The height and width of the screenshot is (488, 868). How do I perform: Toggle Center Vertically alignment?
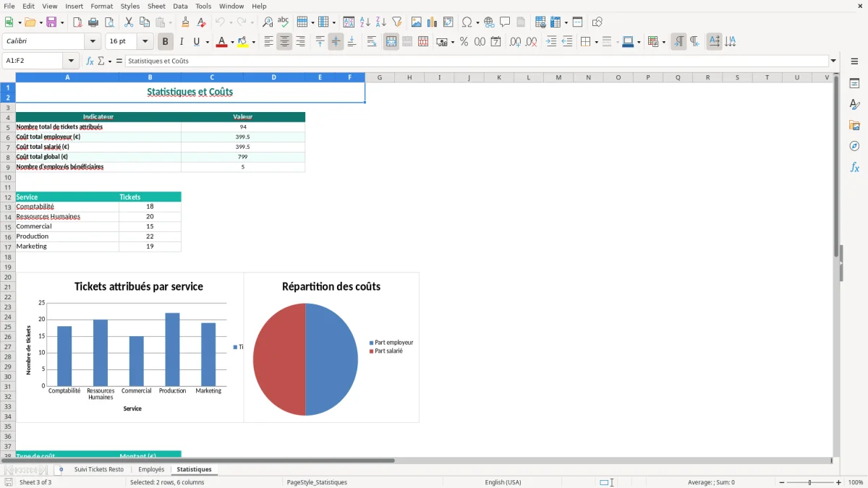(336, 42)
